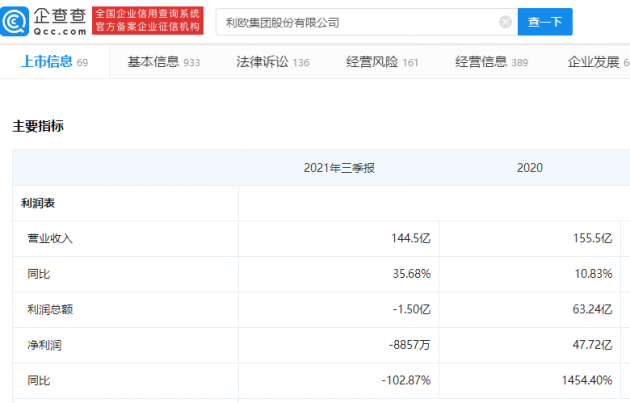This screenshot has height=403, width=630.
Task: Click the red 全国企业信用查询系统 badge
Action: [x=148, y=21]
